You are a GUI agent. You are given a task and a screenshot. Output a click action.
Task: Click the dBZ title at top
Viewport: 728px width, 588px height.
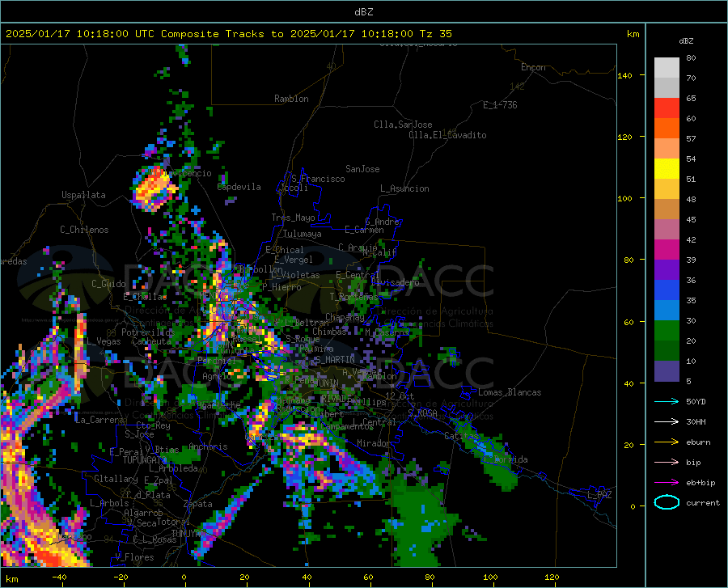(363, 11)
